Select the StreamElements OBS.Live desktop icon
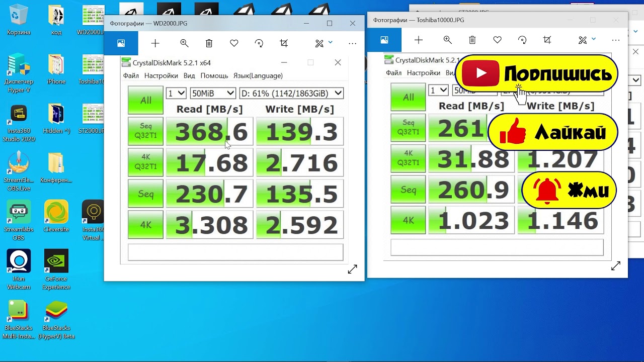This screenshot has height=362, width=644. click(x=19, y=171)
